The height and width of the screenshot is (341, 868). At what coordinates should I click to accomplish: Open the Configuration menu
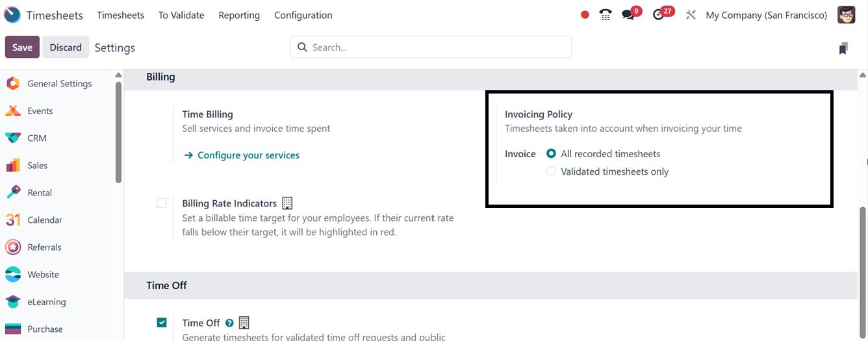click(303, 15)
